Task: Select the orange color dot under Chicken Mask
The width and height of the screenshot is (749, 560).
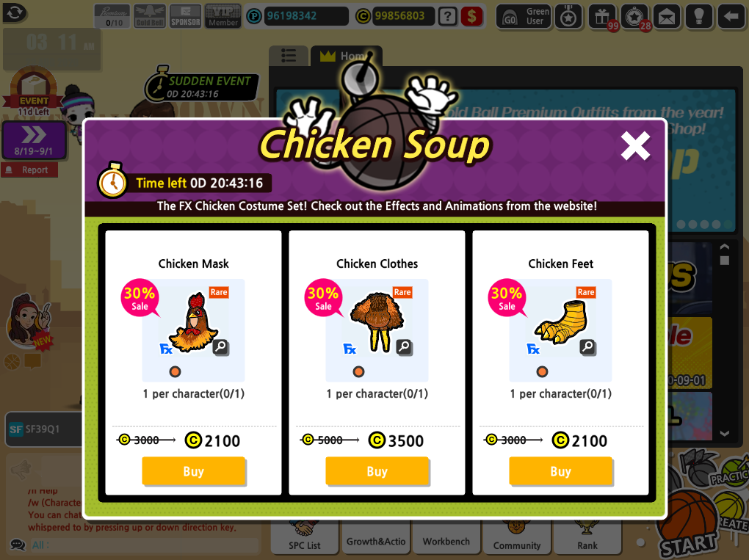Action: pyautogui.click(x=175, y=371)
